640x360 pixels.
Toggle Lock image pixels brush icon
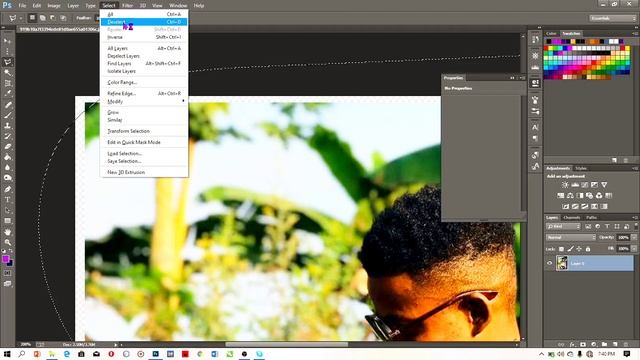point(570,249)
